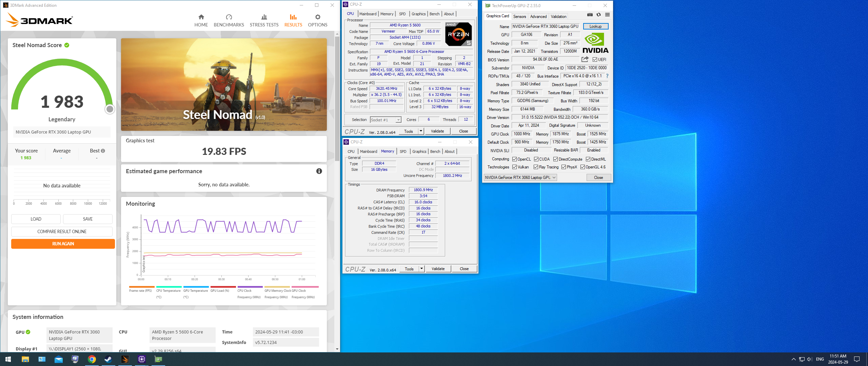This screenshot has width=868, height=366.
Task: Open STRESS TESTS chart icon
Action: click(264, 17)
